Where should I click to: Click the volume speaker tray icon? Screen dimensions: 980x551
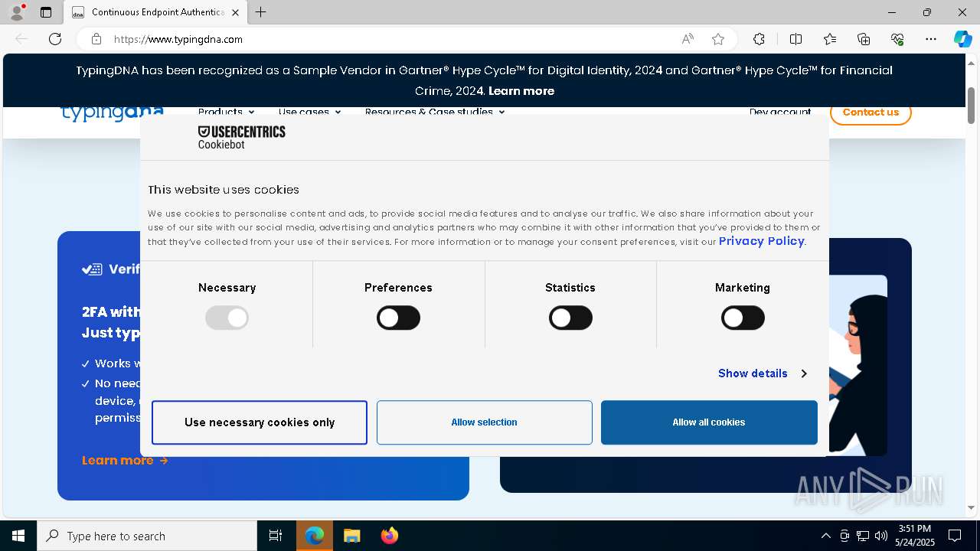coord(881,536)
